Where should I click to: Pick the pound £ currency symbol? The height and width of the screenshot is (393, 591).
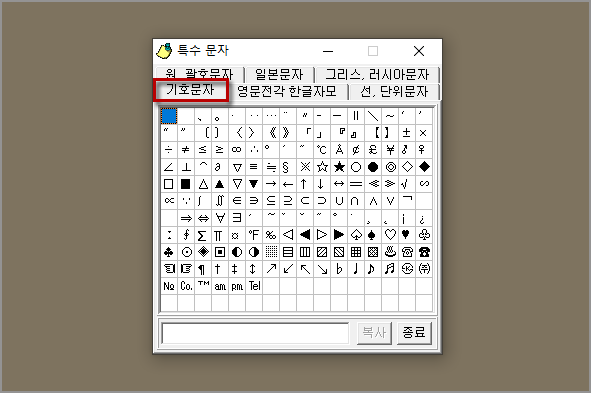tap(373, 150)
